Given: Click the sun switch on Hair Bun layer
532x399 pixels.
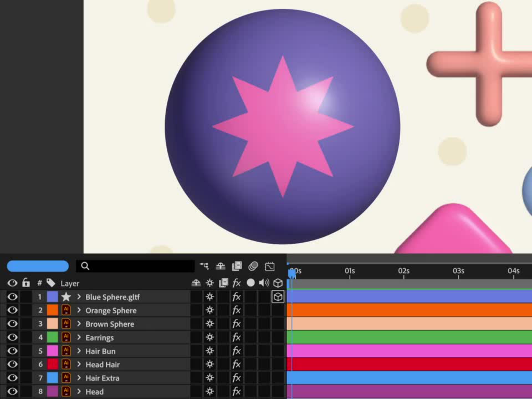Looking at the screenshot, I should (x=210, y=351).
